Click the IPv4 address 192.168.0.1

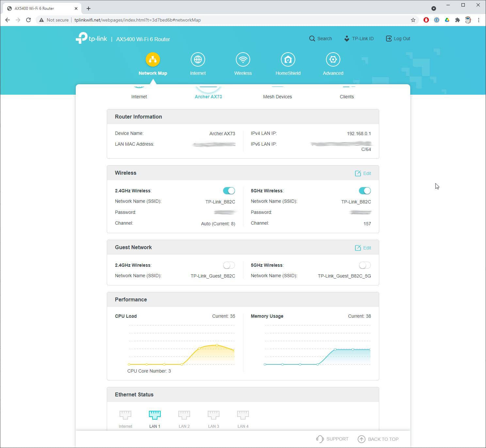point(359,134)
